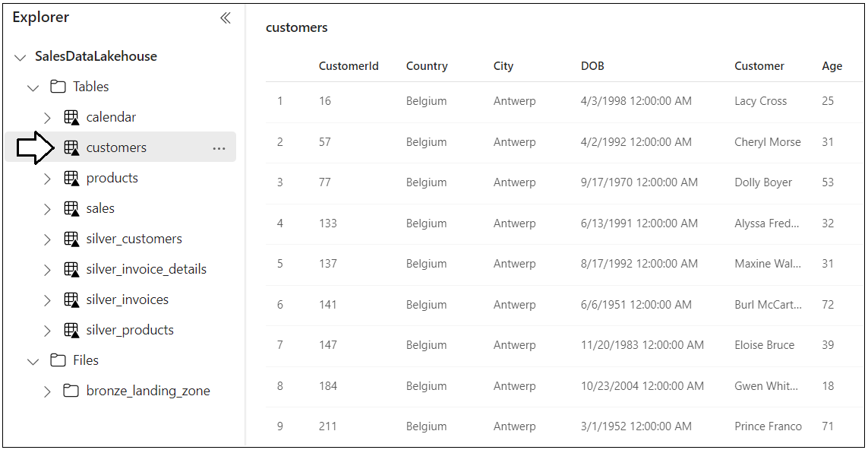Click the Tables folder icon
Viewport: 868px width, 450px height.
coord(58,87)
